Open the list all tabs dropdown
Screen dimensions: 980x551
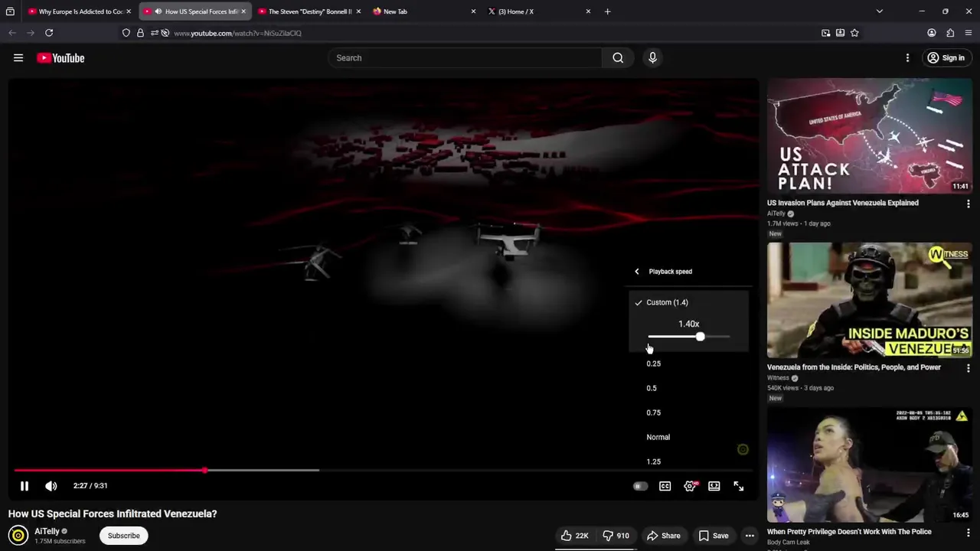[879, 11]
